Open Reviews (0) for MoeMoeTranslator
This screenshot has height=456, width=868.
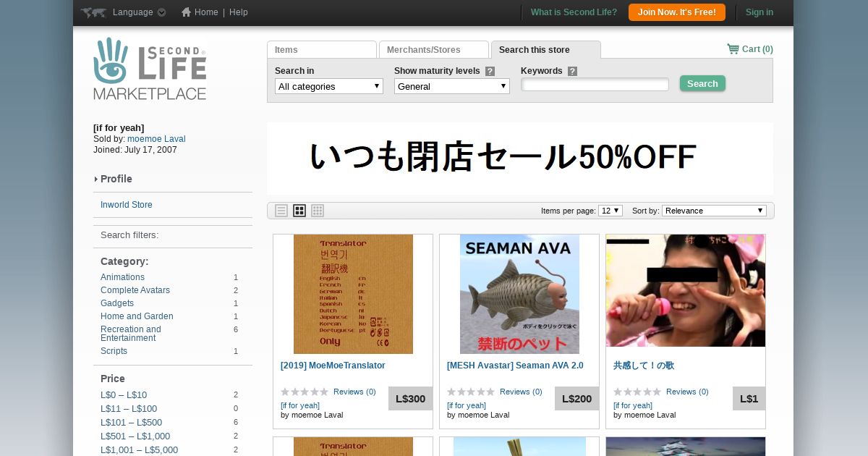[x=354, y=392]
